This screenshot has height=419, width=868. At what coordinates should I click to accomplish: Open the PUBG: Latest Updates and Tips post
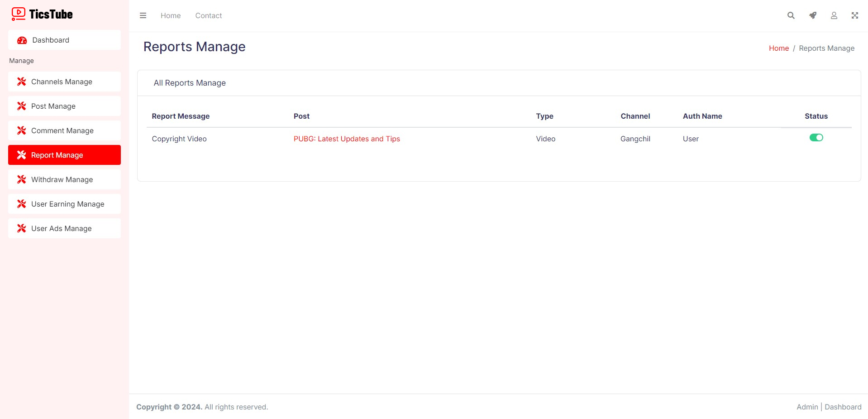347,139
